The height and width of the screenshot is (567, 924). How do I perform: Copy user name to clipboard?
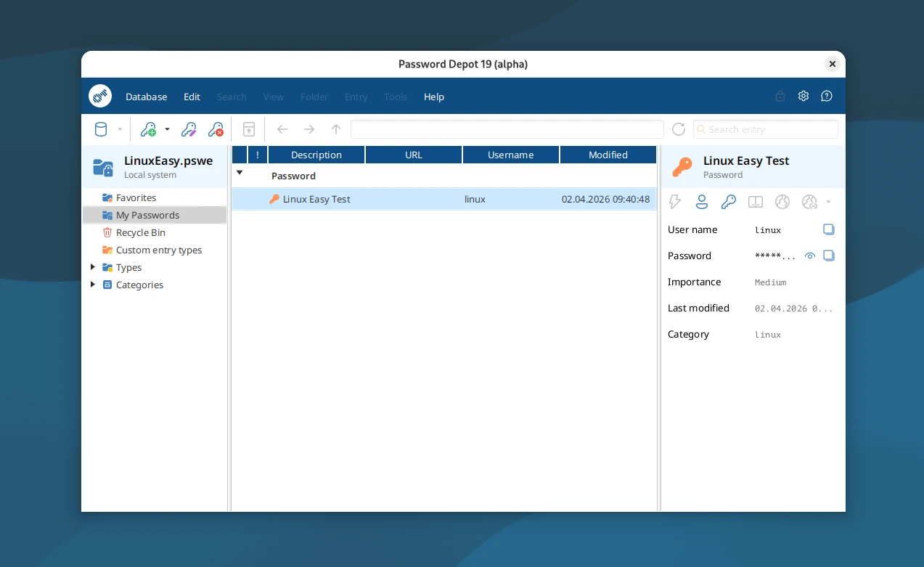829,229
